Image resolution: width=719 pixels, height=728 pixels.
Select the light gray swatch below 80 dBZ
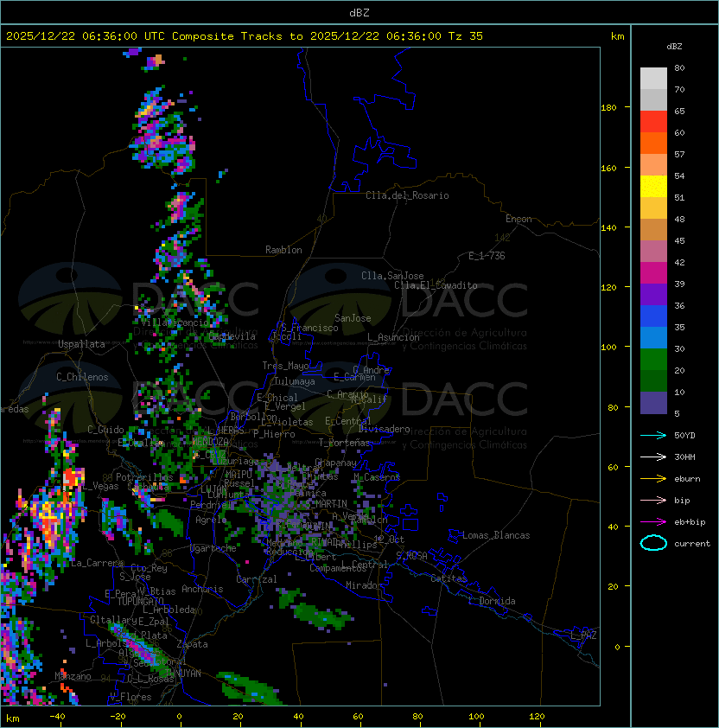coord(653,78)
